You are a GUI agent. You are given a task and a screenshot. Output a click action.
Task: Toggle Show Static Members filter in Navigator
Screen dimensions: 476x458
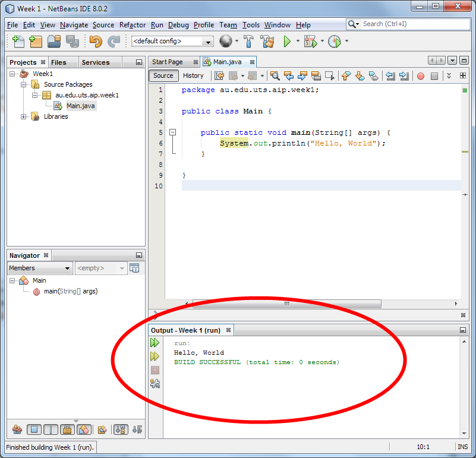51,429
